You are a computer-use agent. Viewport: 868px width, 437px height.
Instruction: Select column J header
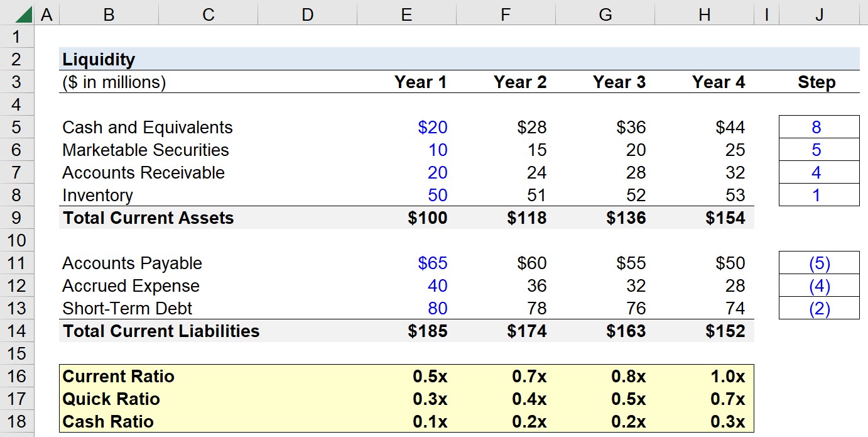819,14
